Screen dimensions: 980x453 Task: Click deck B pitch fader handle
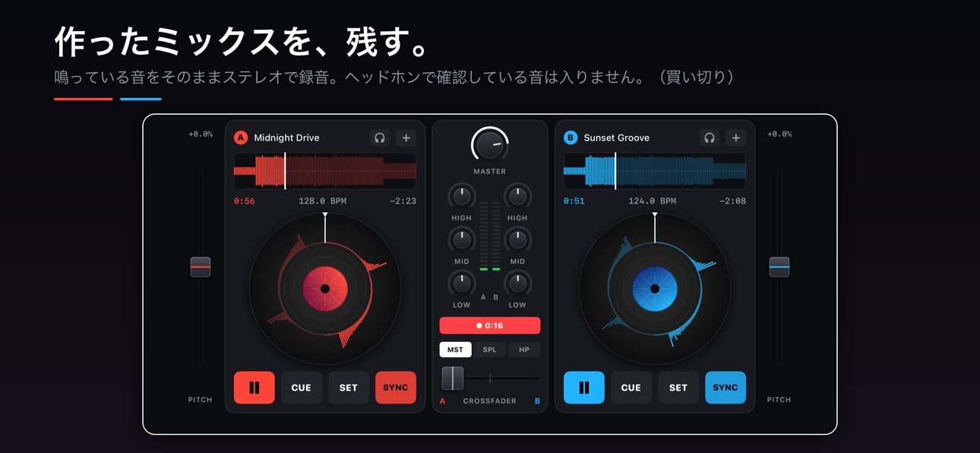pos(779,267)
